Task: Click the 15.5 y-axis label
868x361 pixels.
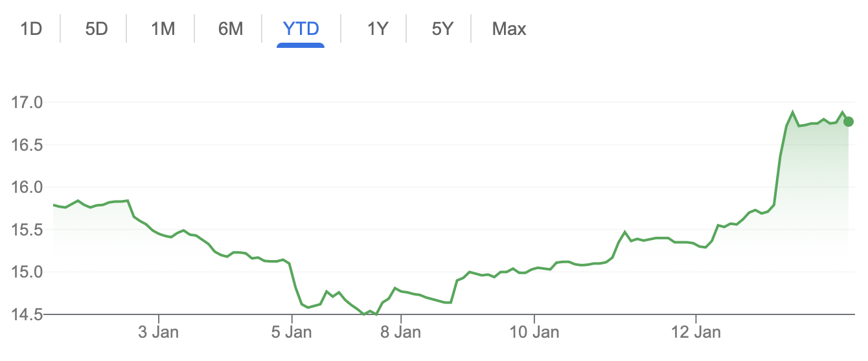Action: [26, 230]
